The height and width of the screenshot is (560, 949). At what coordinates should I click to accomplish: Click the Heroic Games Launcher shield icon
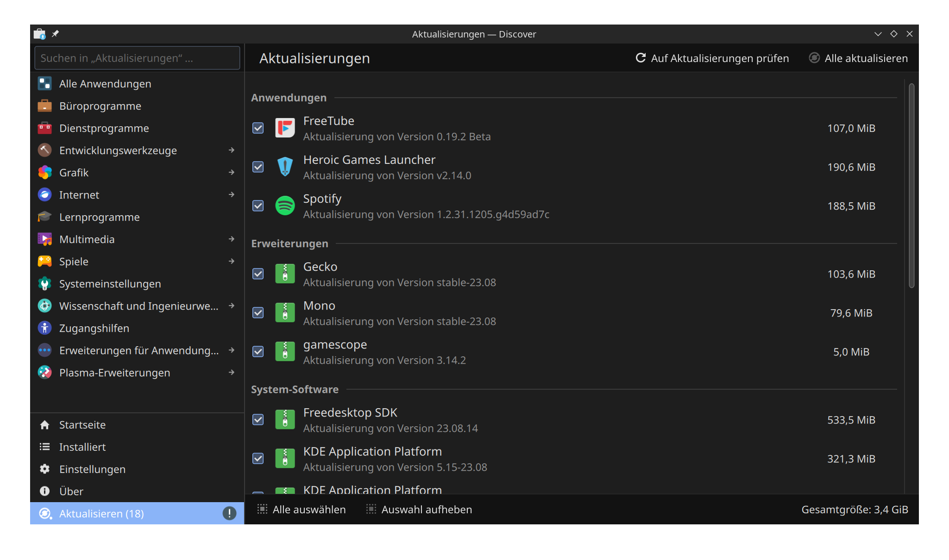coord(285,167)
